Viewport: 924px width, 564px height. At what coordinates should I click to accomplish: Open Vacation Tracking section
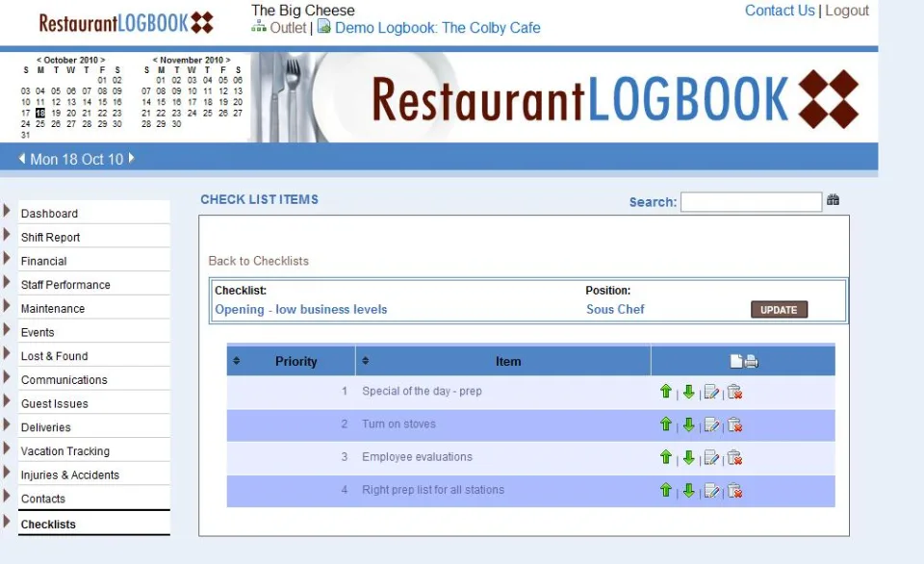point(65,451)
